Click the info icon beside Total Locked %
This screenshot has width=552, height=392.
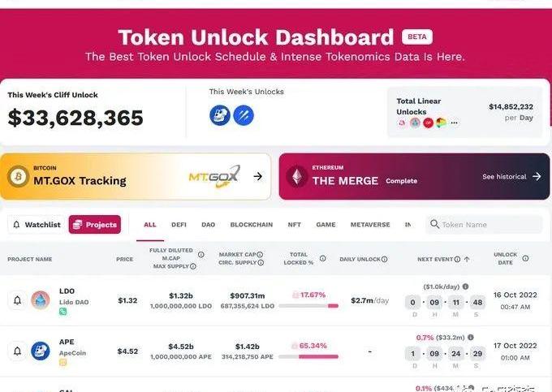click(322, 259)
